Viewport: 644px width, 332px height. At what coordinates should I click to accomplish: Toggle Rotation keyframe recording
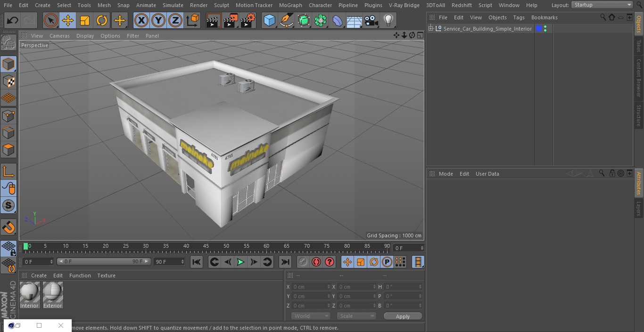373,262
